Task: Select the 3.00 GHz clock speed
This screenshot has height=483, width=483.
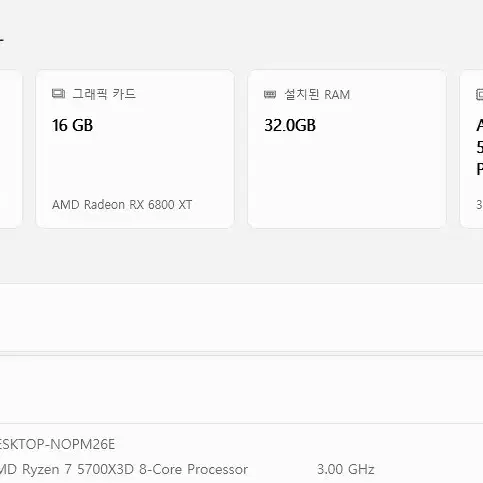Action: click(x=346, y=469)
